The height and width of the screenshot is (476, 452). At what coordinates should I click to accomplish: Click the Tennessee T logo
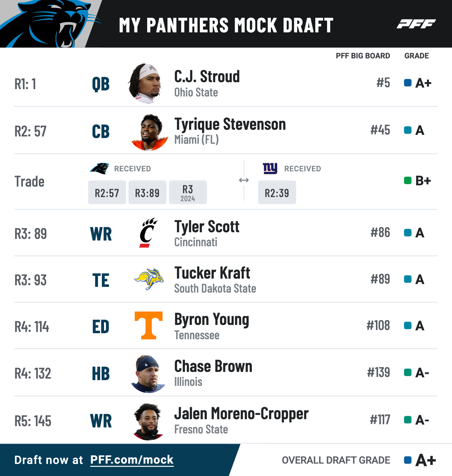pyautogui.click(x=149, y=326)
